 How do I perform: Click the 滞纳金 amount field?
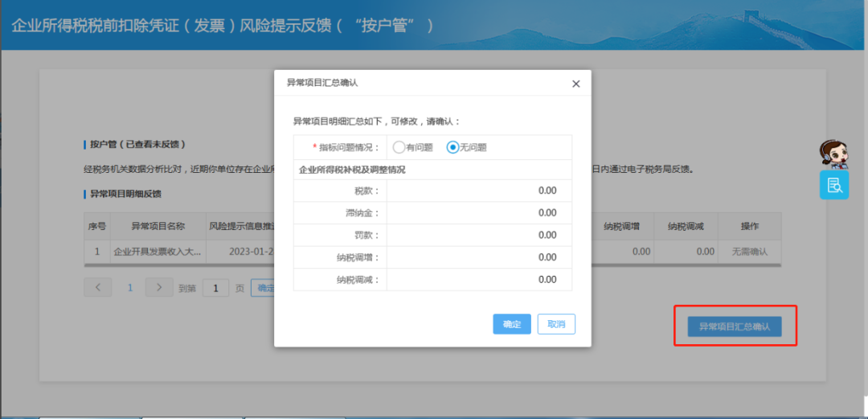[479, 213]
